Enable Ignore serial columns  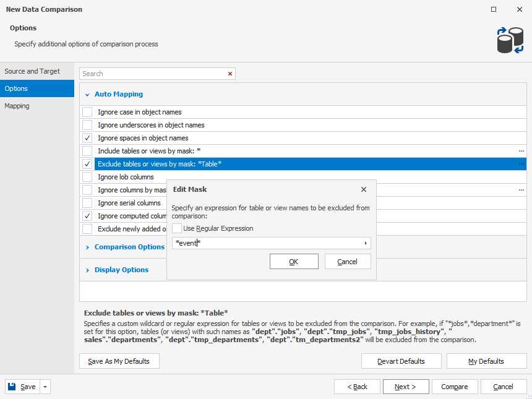[x=87, y=203]
